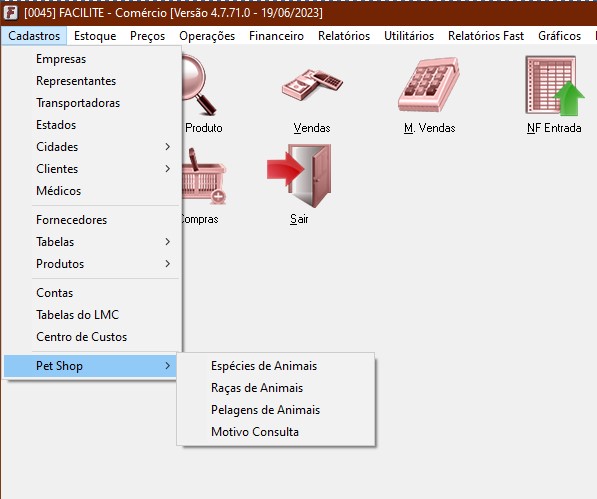Open the Relatórios Fast menu
The height and width of the screenshot is (499, 597).
[x=486, y=36]
